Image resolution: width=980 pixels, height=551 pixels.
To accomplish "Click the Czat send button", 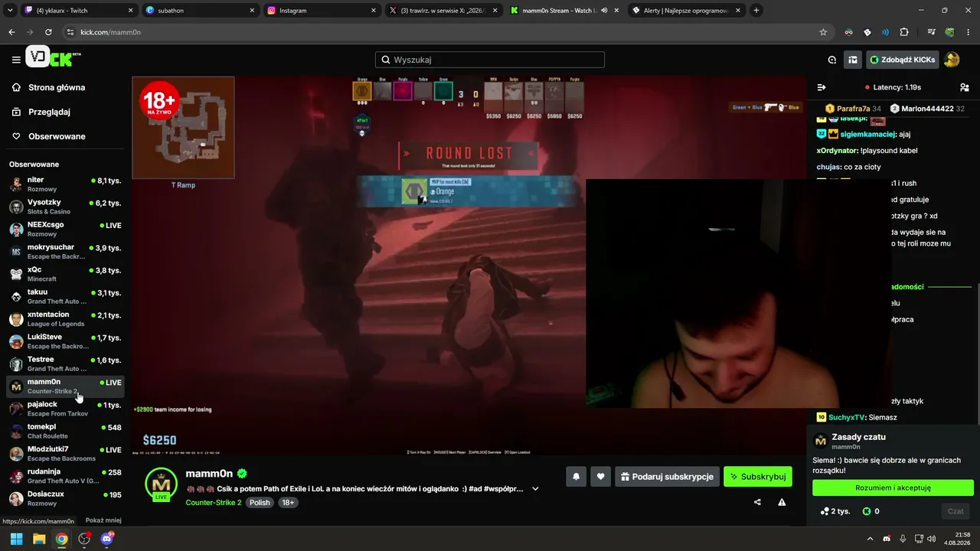I will 955,511.
